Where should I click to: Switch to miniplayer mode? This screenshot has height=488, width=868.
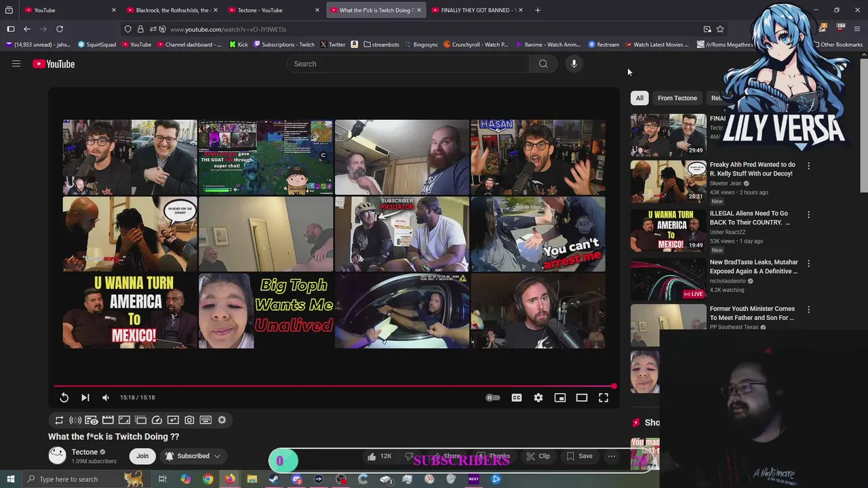(x=560, y=398)
